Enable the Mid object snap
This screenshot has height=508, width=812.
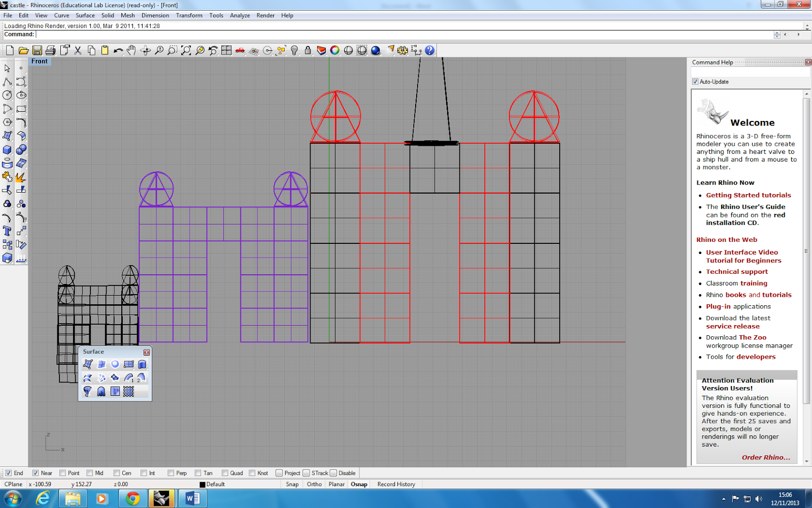(88, 473)
